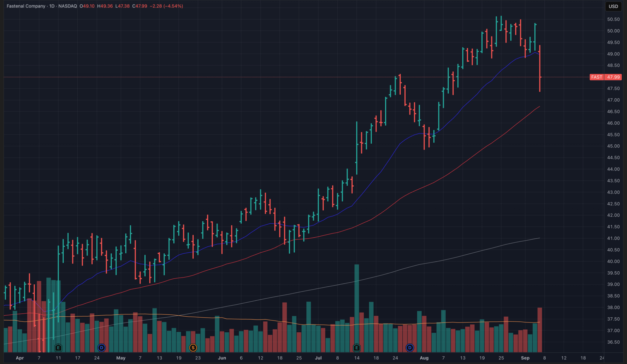627x364 pixels.
Task: Click the Sep label on the time axis
Action: click(x=525, y=358)
